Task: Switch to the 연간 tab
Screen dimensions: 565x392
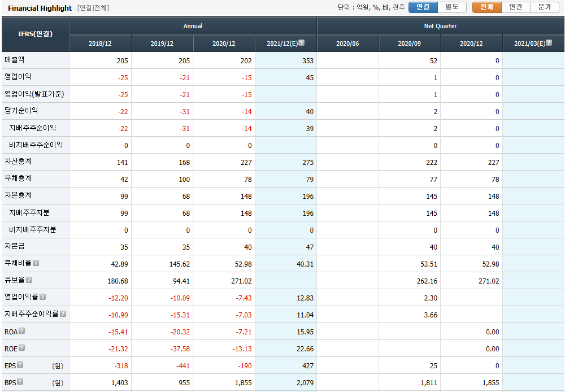Action: point(516,7)
